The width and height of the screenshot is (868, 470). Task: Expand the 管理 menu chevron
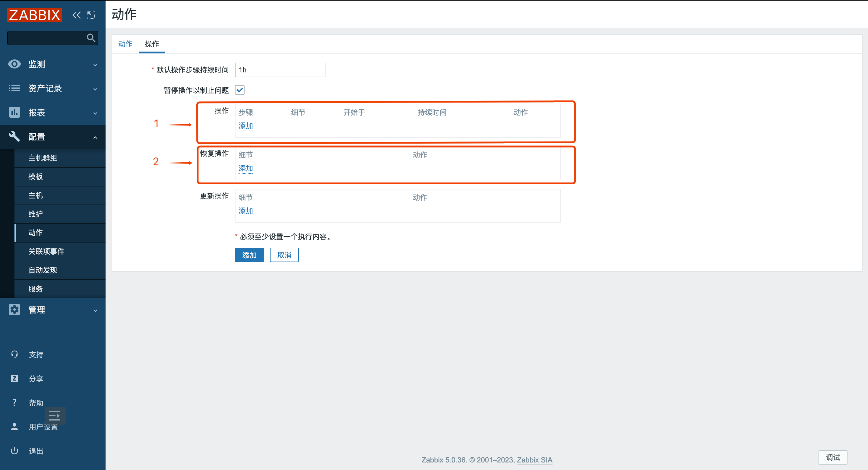coord(95,310)
